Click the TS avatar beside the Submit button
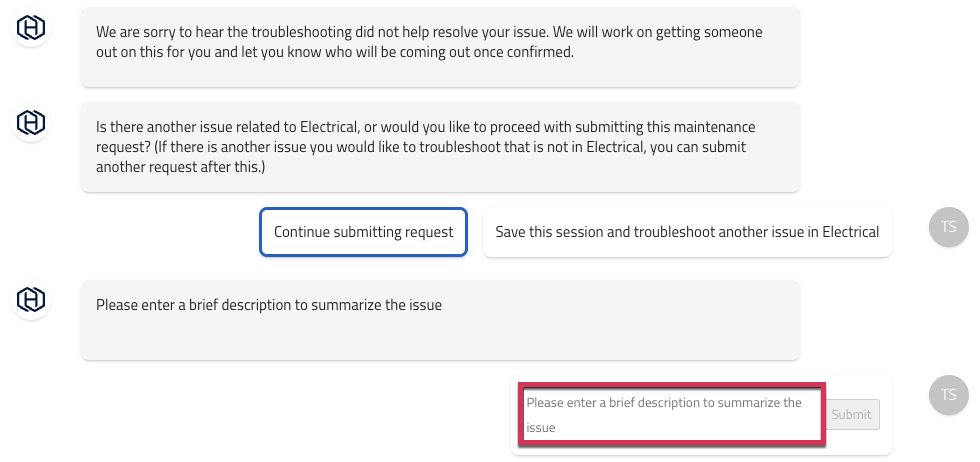 (948, 394)
